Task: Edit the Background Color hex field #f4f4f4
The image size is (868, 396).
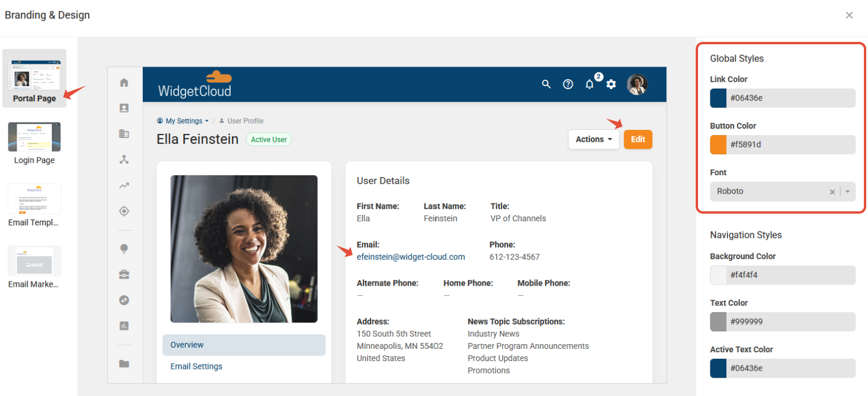Action: click(x=791, y=275)
